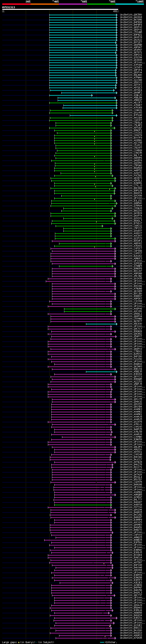
Task: Click UniRef100_Q54PY7 label
Action: [x=131, y=336]
